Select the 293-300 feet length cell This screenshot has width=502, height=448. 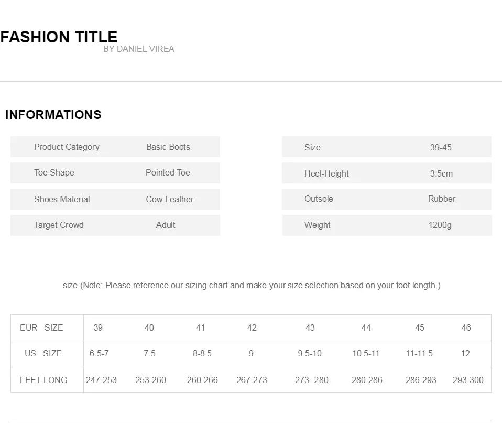[468, 380]
